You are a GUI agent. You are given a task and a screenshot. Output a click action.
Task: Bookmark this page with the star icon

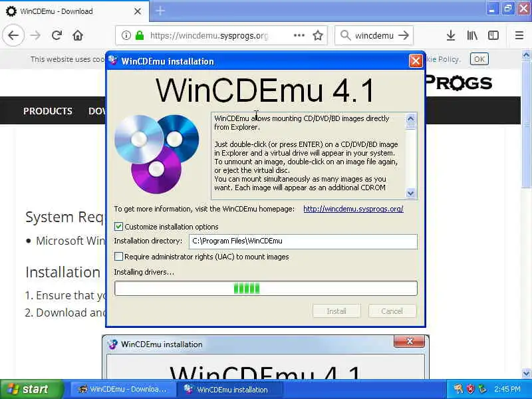[318, 35]
